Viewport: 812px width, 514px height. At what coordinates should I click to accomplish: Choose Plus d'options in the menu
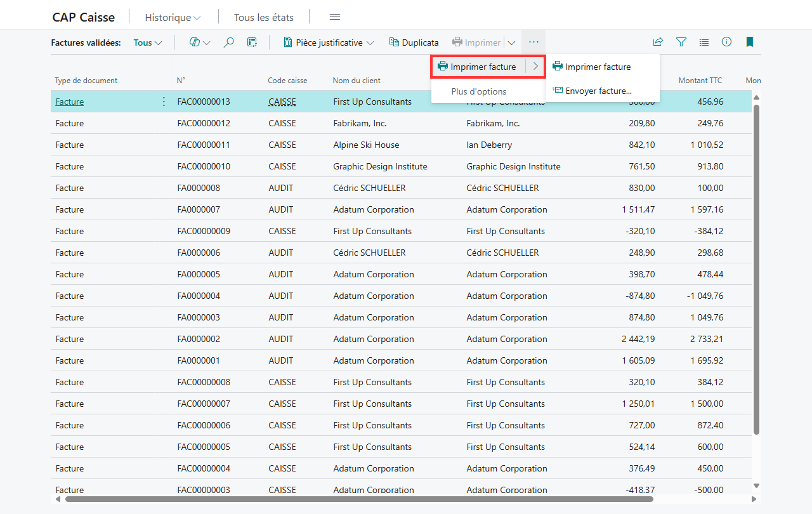[479, 91]
